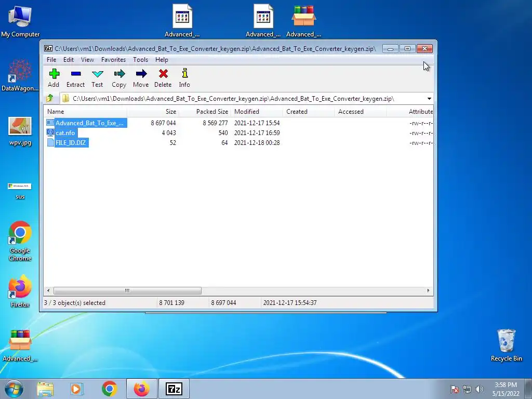Screen dimensions: 532x399
Task: Open the Edit menu
Action: pos(69,60)
